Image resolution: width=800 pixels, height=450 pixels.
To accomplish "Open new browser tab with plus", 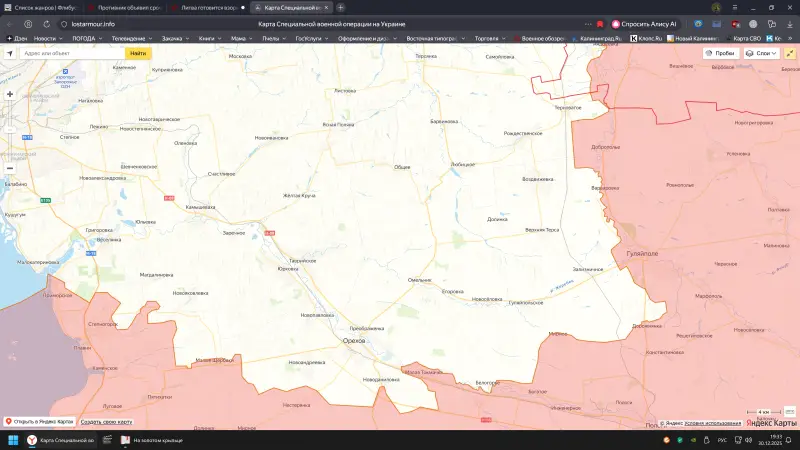I will coord(341,7).
